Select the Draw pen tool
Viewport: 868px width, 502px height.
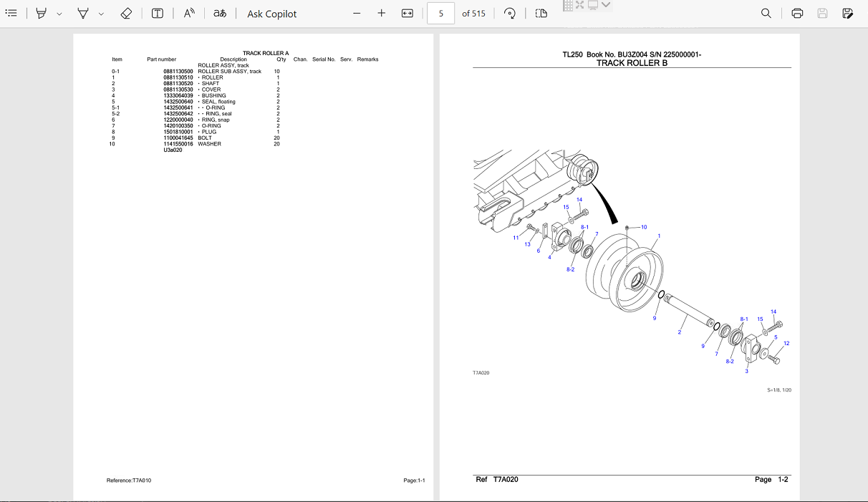83,13
